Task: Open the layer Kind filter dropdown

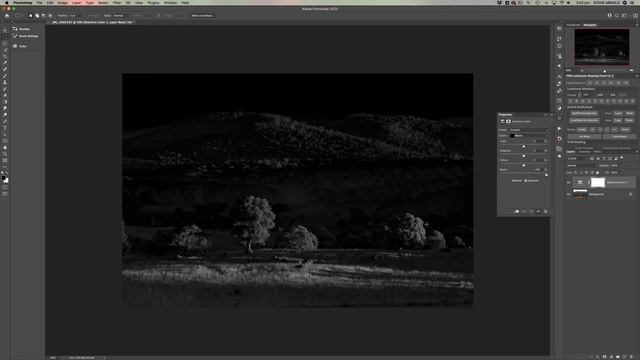Action: pos(577,158)
